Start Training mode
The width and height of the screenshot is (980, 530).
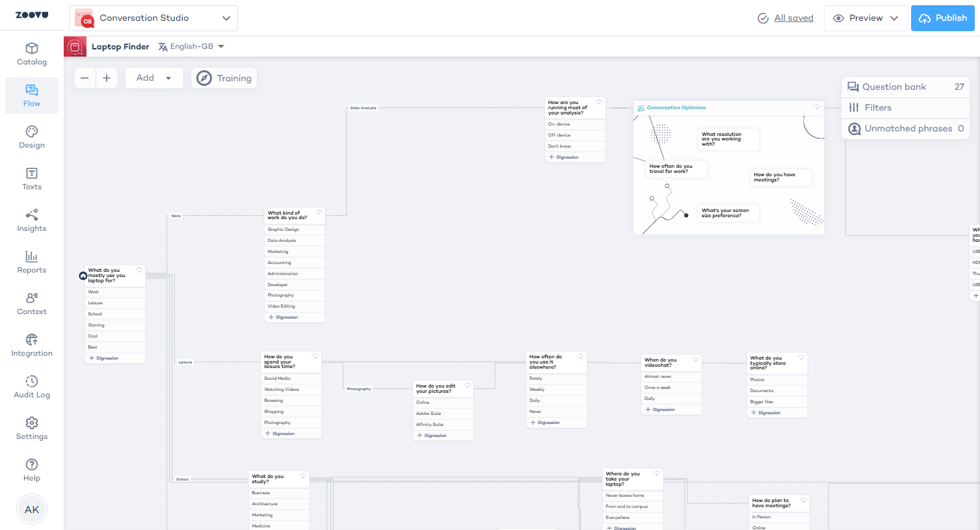click(224, 78)
